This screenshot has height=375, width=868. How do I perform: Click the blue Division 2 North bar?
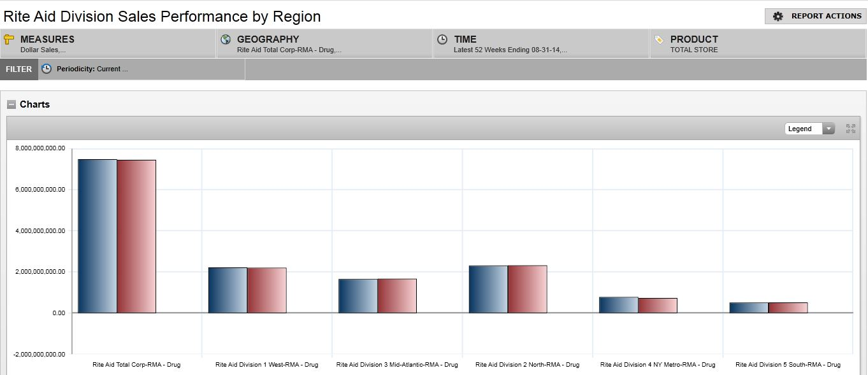pos(488,289)
